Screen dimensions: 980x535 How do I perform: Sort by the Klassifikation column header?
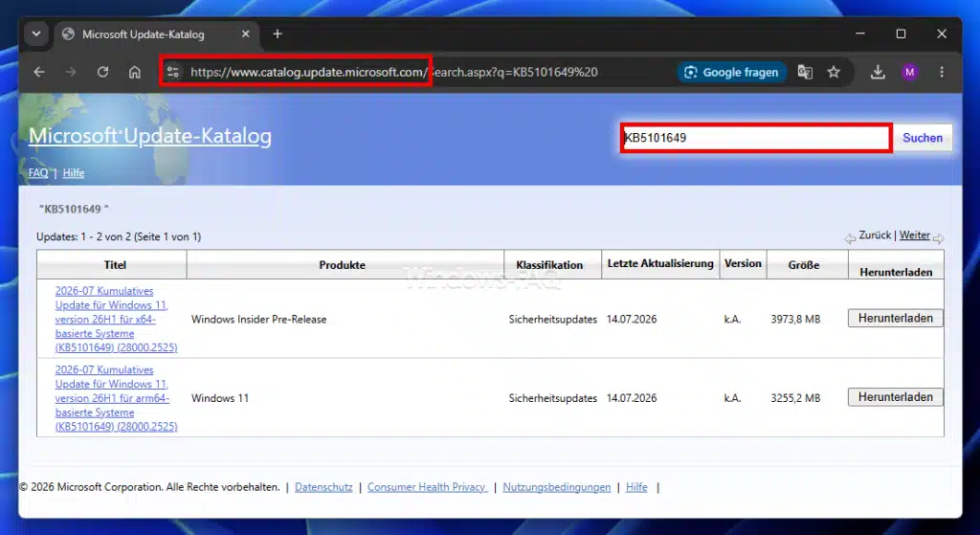[549, 265]
